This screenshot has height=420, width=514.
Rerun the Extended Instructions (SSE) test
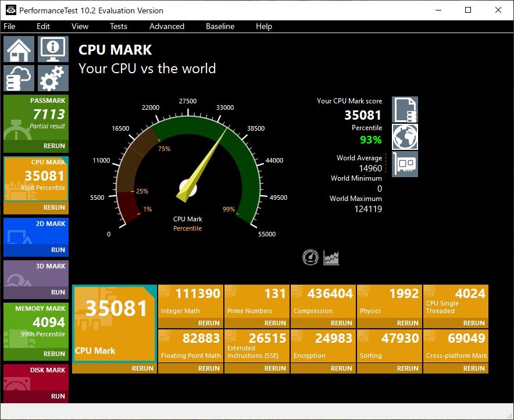(x=275, y=368)
